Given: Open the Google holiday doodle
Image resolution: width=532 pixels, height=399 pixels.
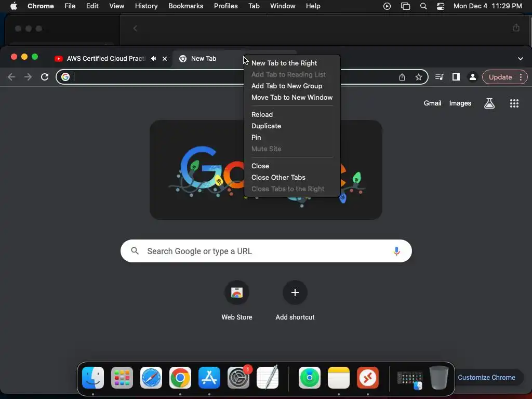Looking at the screenshot, I should 266,170.
